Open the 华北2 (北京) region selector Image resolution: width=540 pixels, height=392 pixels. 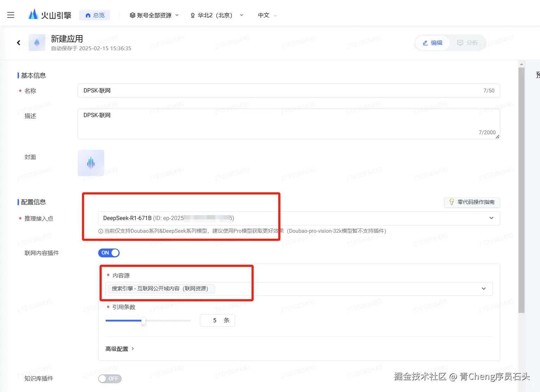217,15
